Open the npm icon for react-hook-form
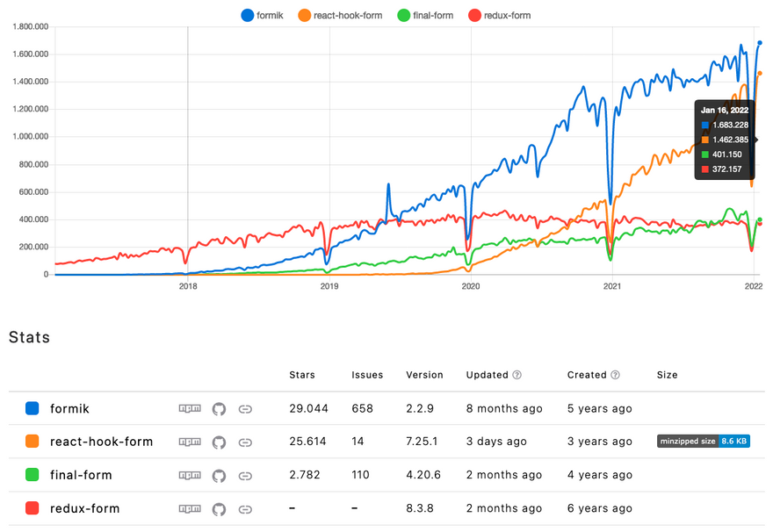The width and height of the screenshot is (773, 532). pyautogui.click(x=190, y=442)
